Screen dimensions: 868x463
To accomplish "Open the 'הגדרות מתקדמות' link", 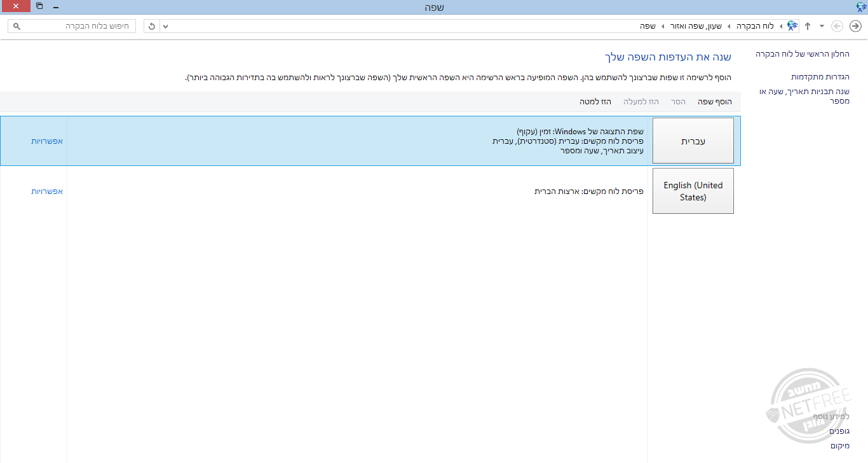I will click(820, 77).
